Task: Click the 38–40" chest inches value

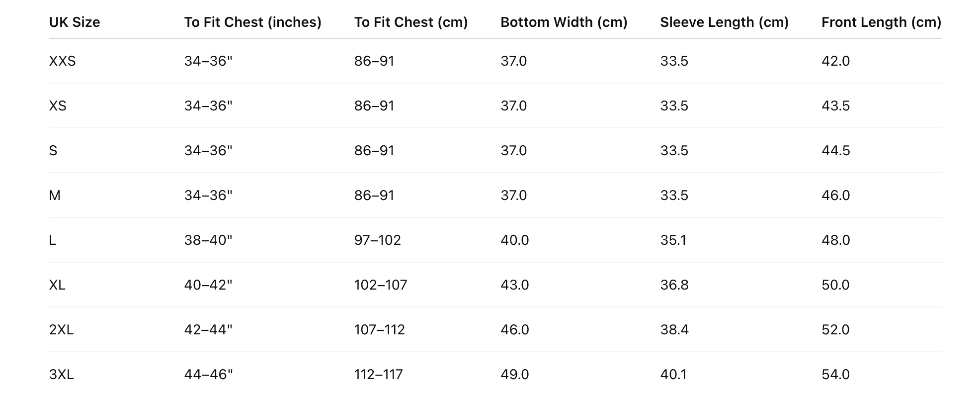Action: coord(208,240)
